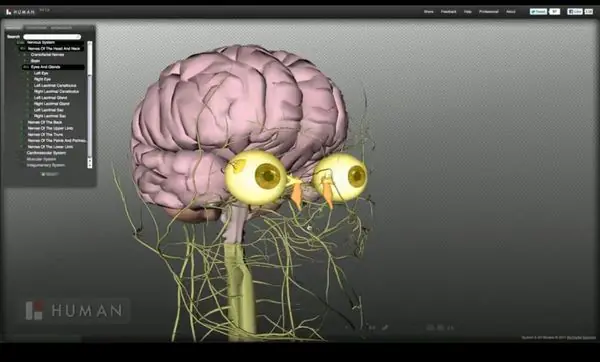The width and height of the screenshot is (600, 362).
Task: Select Right Lacrimal Sac row
Action: [x=50, y=116]
